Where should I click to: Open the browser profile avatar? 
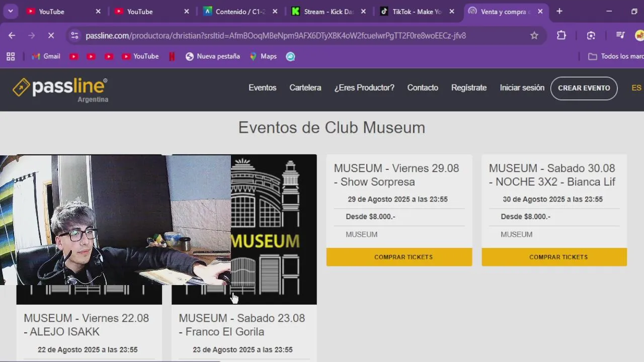click(x=639, y=35)
